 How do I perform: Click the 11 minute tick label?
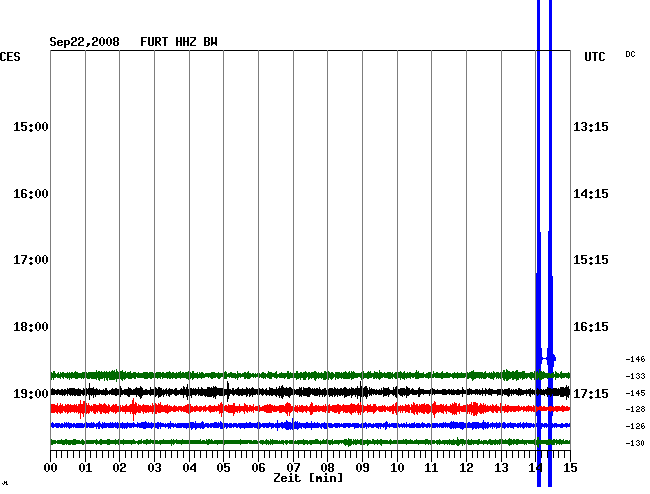pos(432,467)
